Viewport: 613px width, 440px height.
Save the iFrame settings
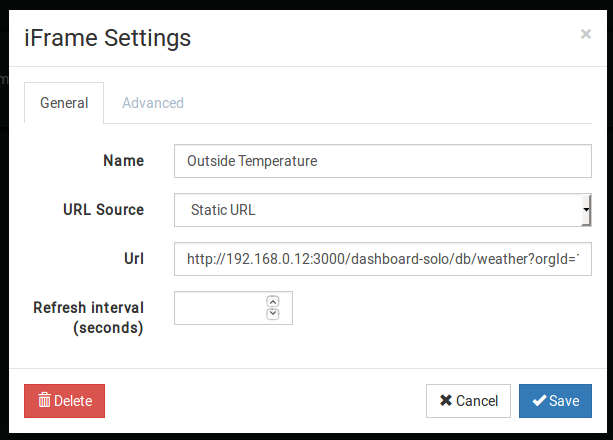tap(555, 401)
